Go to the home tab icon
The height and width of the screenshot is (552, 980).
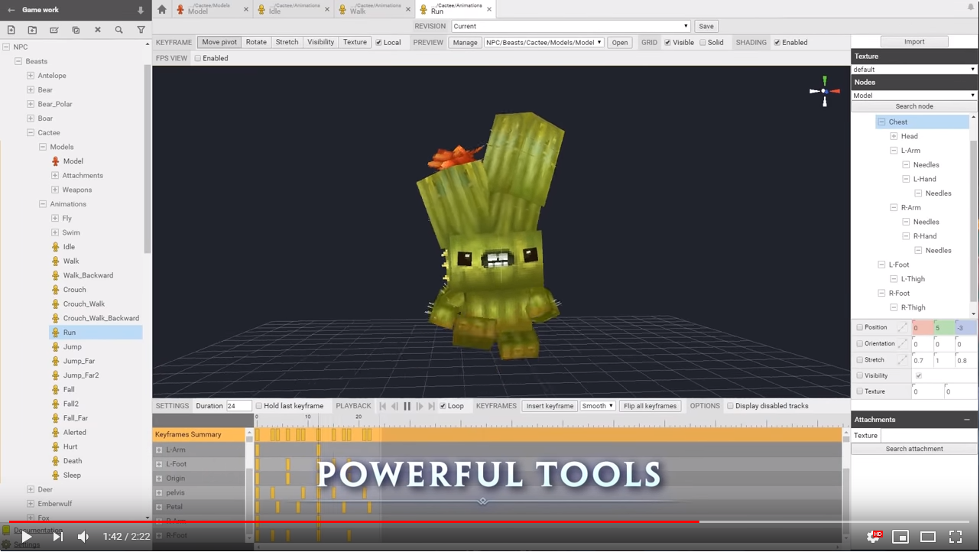pos(162,9)
